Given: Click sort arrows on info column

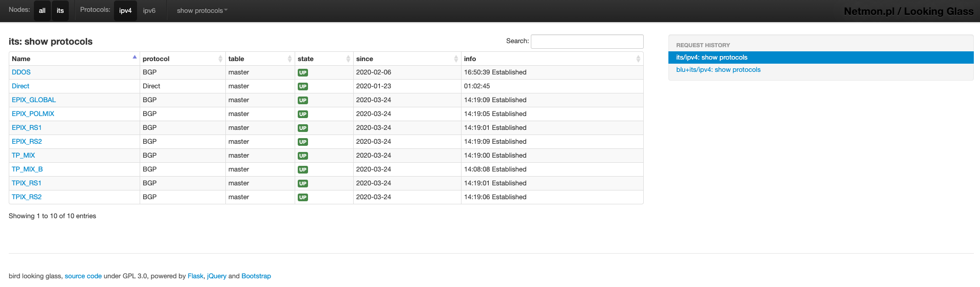Looking at the screenshot, I should pyautogui.click(x=638, y=59).
